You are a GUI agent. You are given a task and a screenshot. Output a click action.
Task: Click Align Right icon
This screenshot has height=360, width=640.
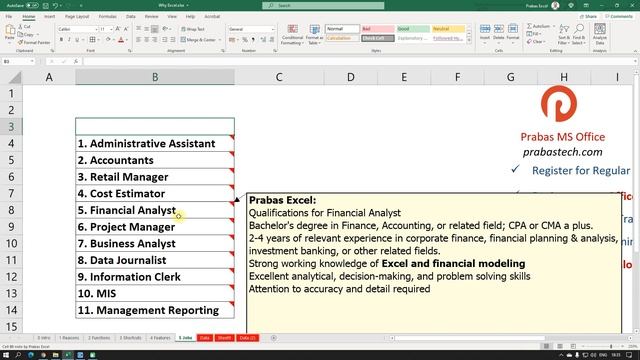point(154,40)
